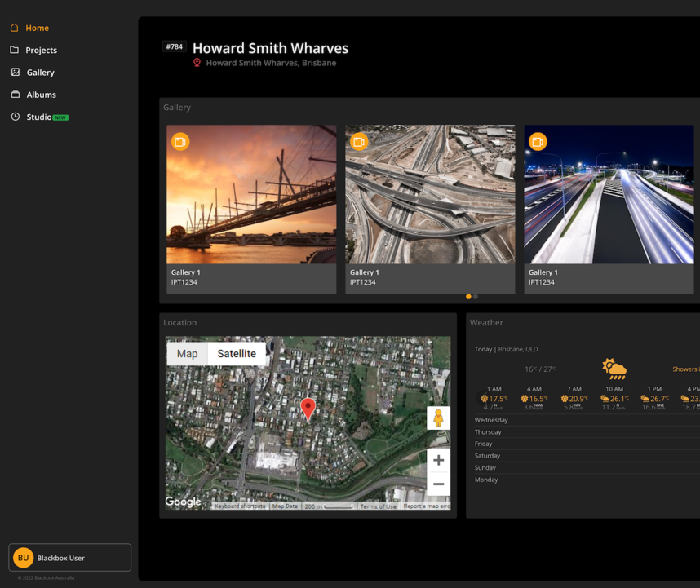Click the 4 AM sunny icon
Image resolution: width=700 pixels, height=588 pixels.
pos(525,399)
